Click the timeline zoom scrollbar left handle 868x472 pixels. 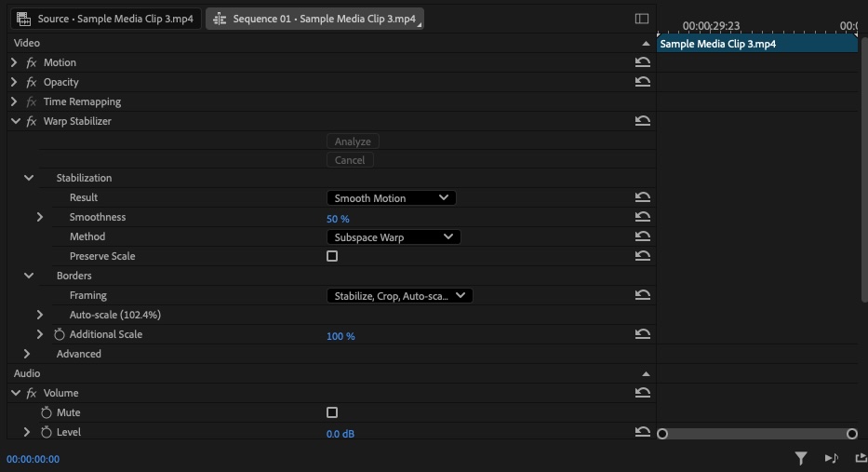pyautogui.click(x=662, y=434)
